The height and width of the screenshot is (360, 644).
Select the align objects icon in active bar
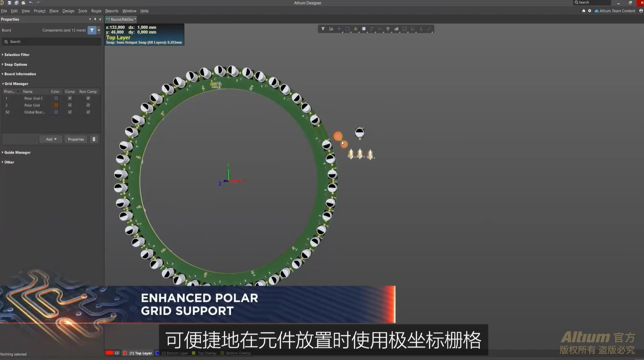356,29
